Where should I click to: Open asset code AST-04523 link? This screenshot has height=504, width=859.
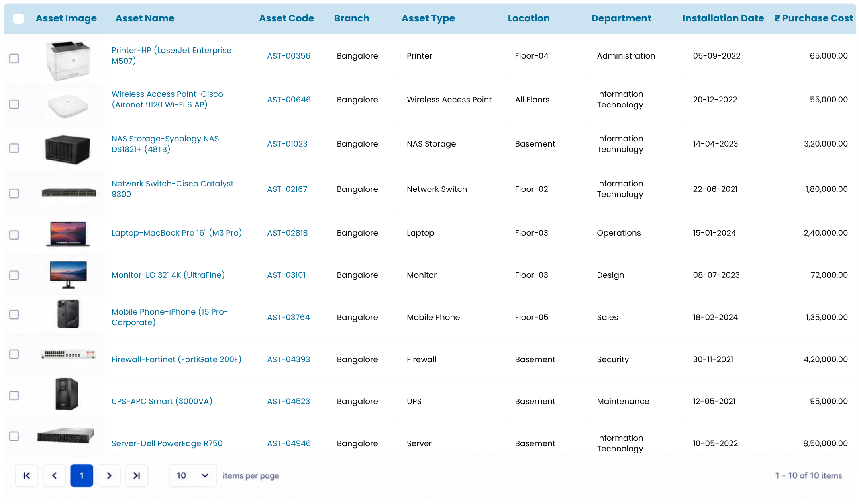click(x=288, y=401)
